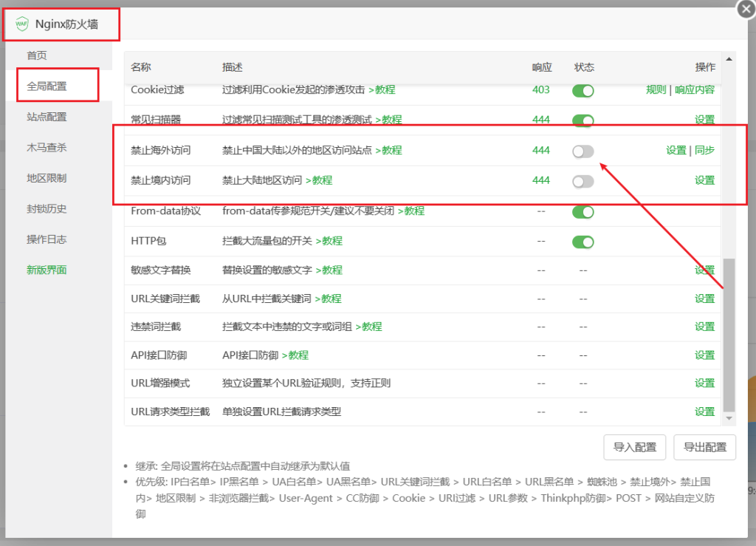Disable the 常见扫描器 toggle
756x546 pixels.
coord(583,120)
